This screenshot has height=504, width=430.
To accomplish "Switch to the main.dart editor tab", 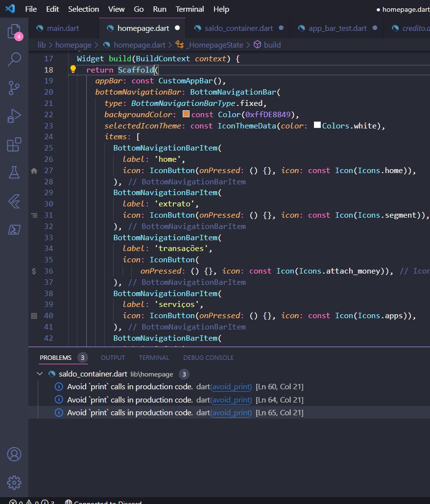I will (63, 28).
